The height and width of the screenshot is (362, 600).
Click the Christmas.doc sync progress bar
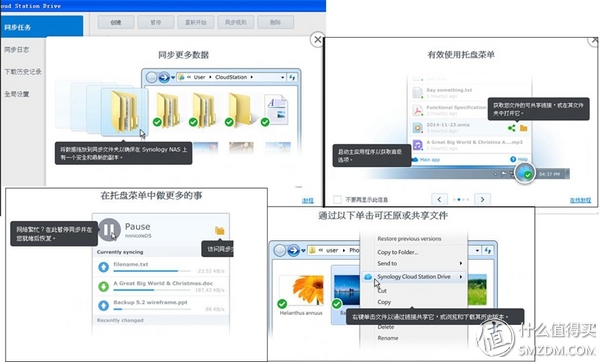tap(152, 290)
